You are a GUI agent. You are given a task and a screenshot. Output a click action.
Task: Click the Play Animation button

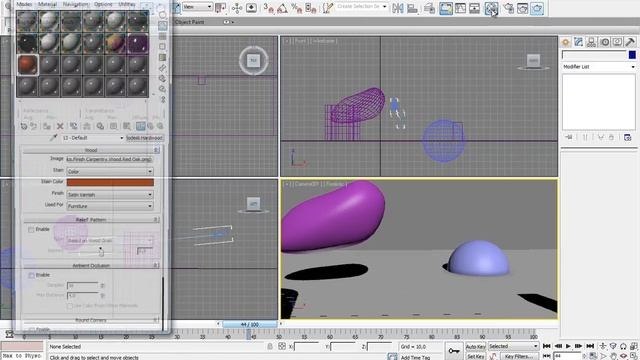(568, 346)
